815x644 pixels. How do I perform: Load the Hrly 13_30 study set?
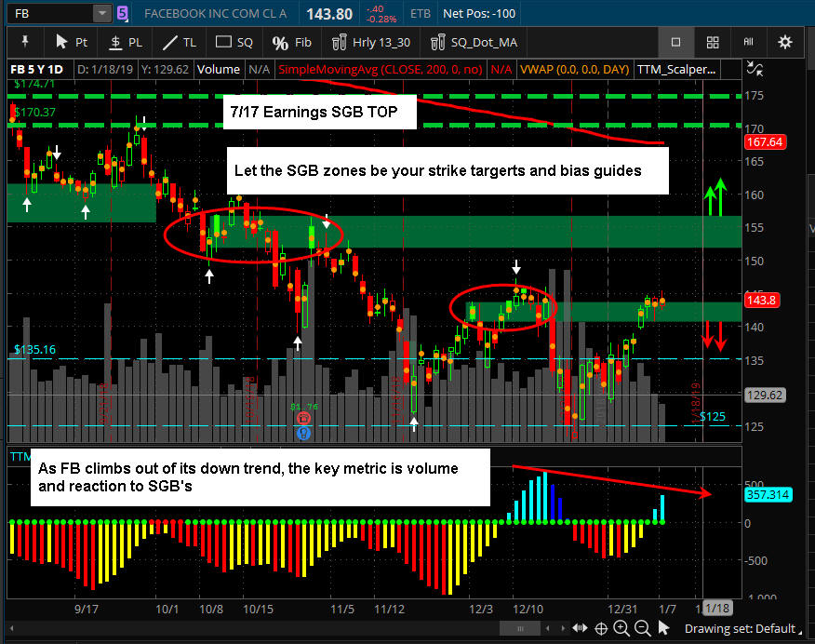(x=371, y=42)
